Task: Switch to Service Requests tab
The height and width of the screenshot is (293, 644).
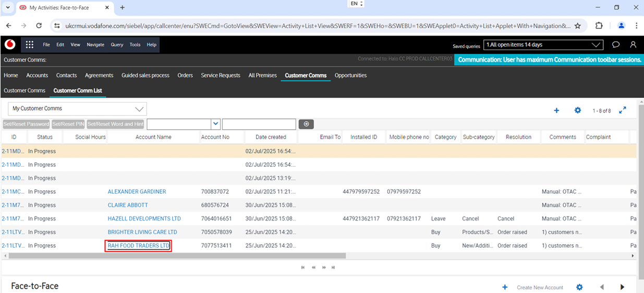Action: pos(221,76)
